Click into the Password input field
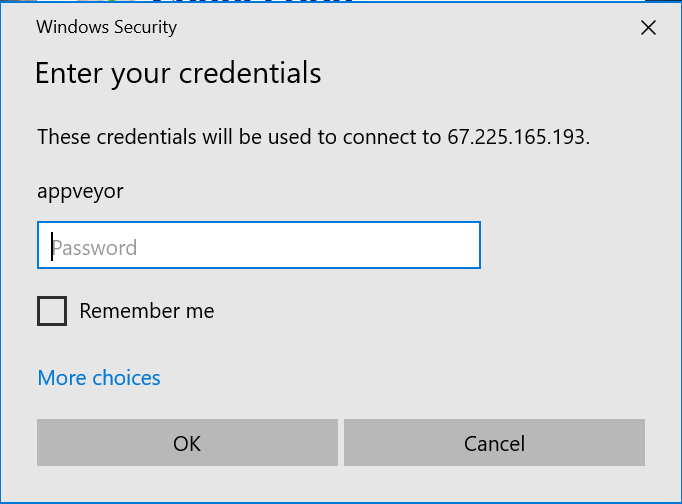 [259, 245]
